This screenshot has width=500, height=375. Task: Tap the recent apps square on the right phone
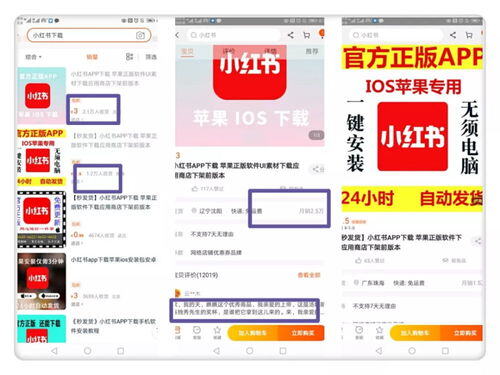(445, 351)
